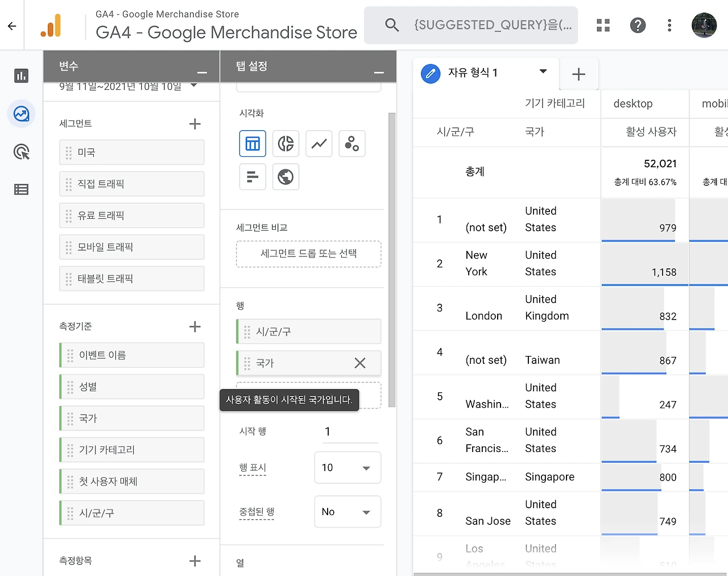Collapse the 탭 설정 panel
The width and height of the screenshot is (728, 576).
coord(379,72)
